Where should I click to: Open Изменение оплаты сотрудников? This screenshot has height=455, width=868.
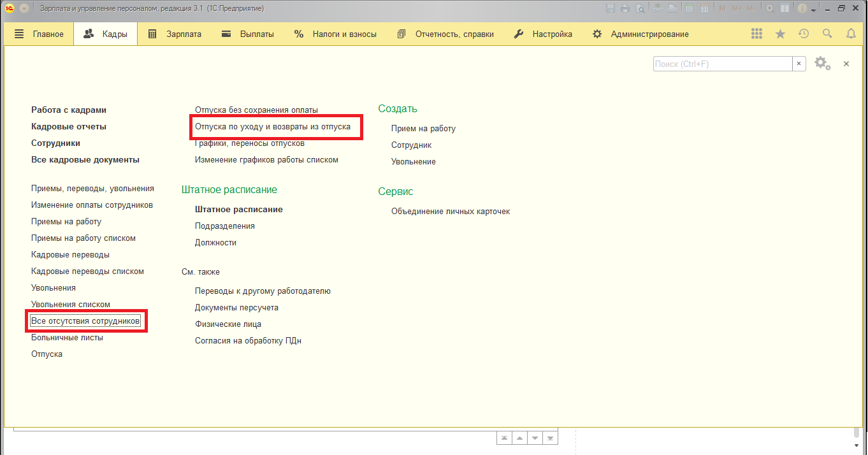(92, 205)
